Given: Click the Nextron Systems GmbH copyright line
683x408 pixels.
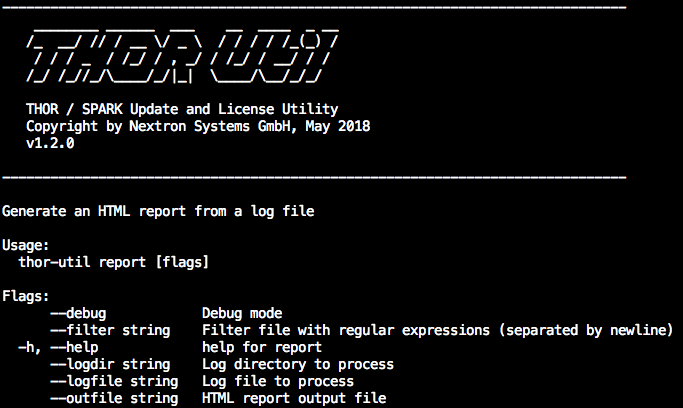Looking at the screenshot, I should [x=198, y=126].
